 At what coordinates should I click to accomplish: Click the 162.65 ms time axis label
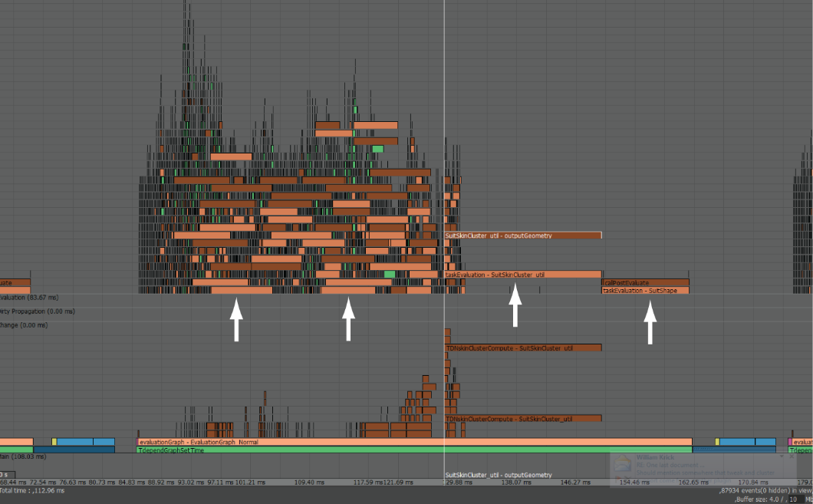click(693, 483)
